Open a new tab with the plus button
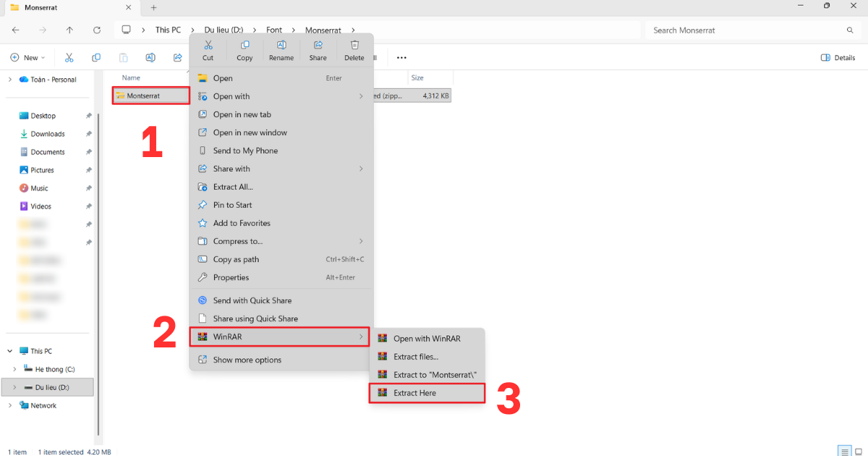Viewport: 868px width, 456px height. (153, 8)
